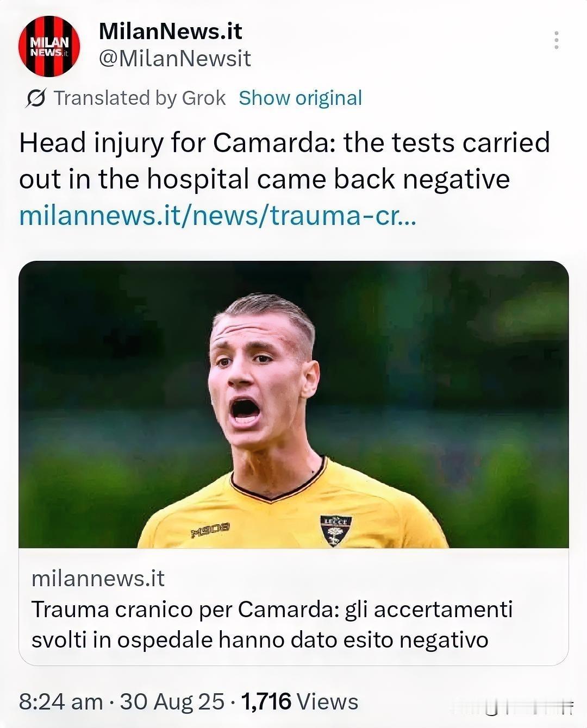Viewport: 587px width, 728px height.
Task: Click the Trauma cranico per Camarda headline
Action: click(272, 624)
